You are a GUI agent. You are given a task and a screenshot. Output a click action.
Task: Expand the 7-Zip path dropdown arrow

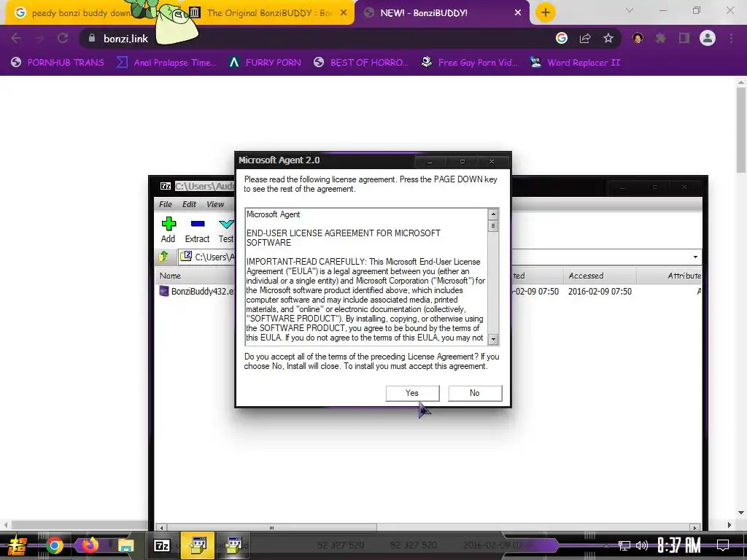[695, 257]
